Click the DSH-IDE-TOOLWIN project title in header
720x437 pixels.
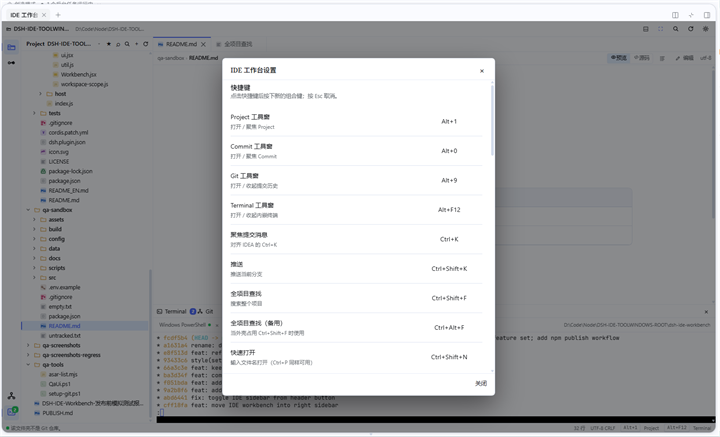coord(41,29)
